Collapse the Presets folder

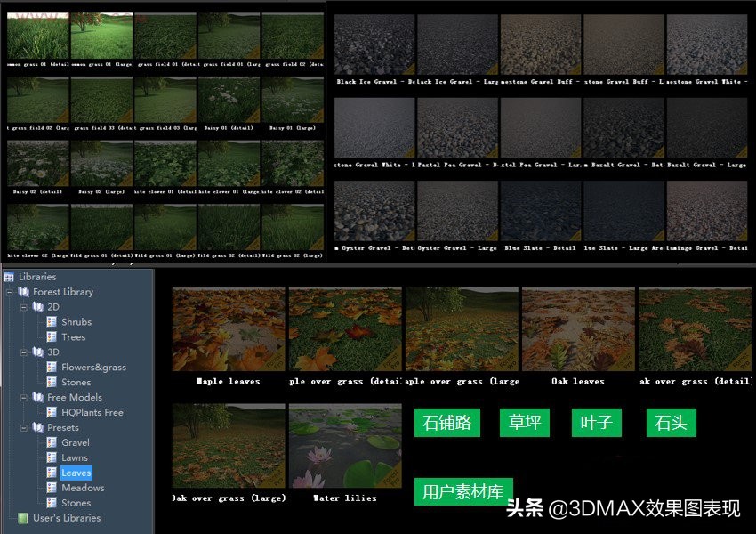click(x=24, y=428)
